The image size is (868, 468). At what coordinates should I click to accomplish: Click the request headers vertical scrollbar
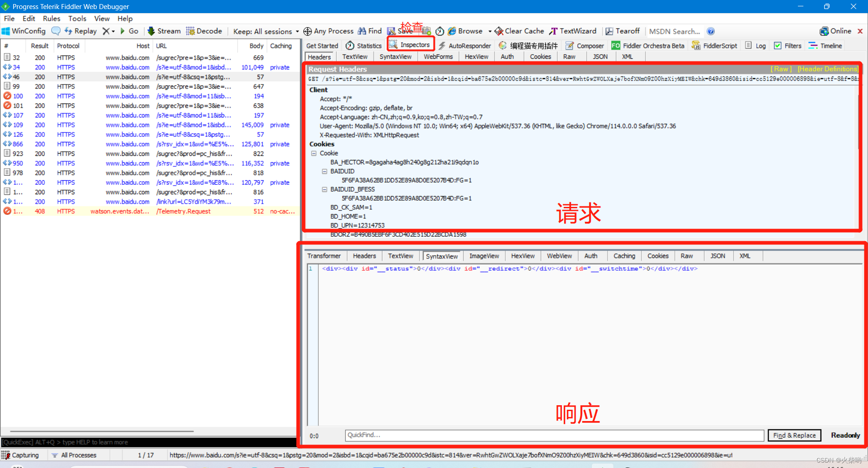(x=859, y=122)
